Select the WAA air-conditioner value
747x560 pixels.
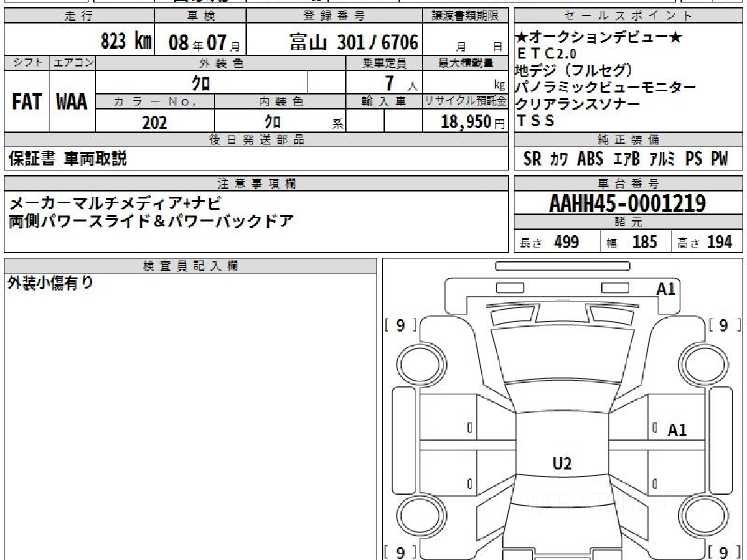[72, 102]
